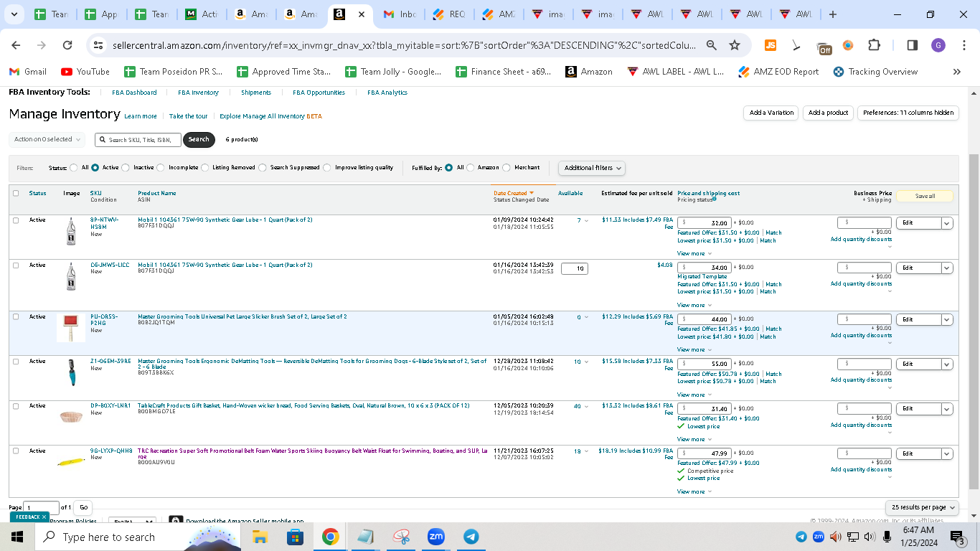Click the microphone icon in system tray
Image resolution: width=980 pixels, height=551 pixels.
coord(887,537)
